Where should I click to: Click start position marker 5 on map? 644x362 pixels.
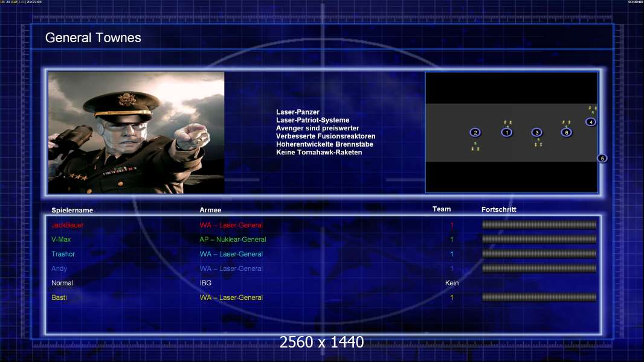(x=602, y=158)
